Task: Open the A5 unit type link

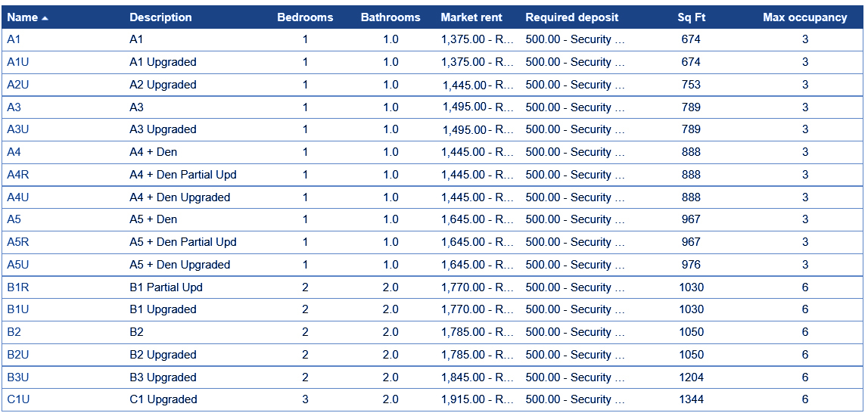Action: [x=14, y=219]
